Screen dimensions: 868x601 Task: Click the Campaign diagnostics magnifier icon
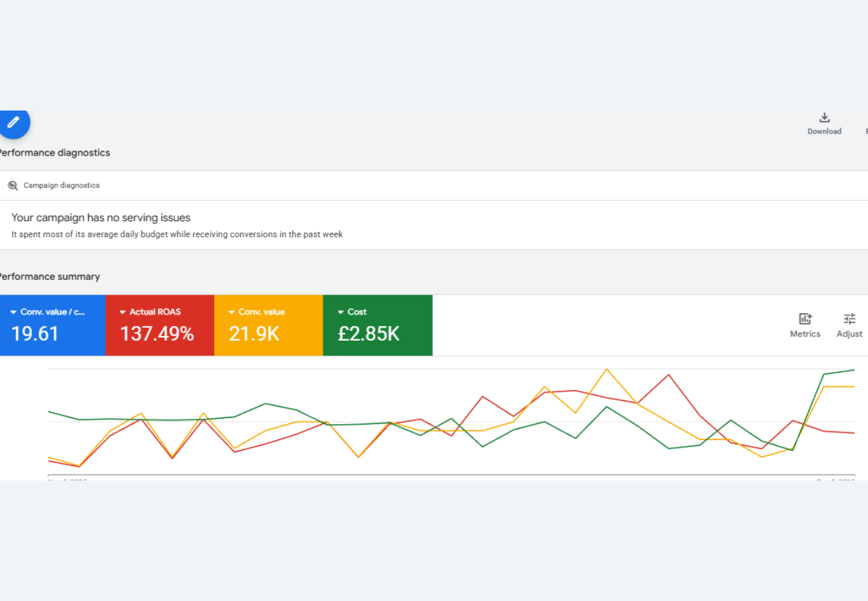point(12,186)
